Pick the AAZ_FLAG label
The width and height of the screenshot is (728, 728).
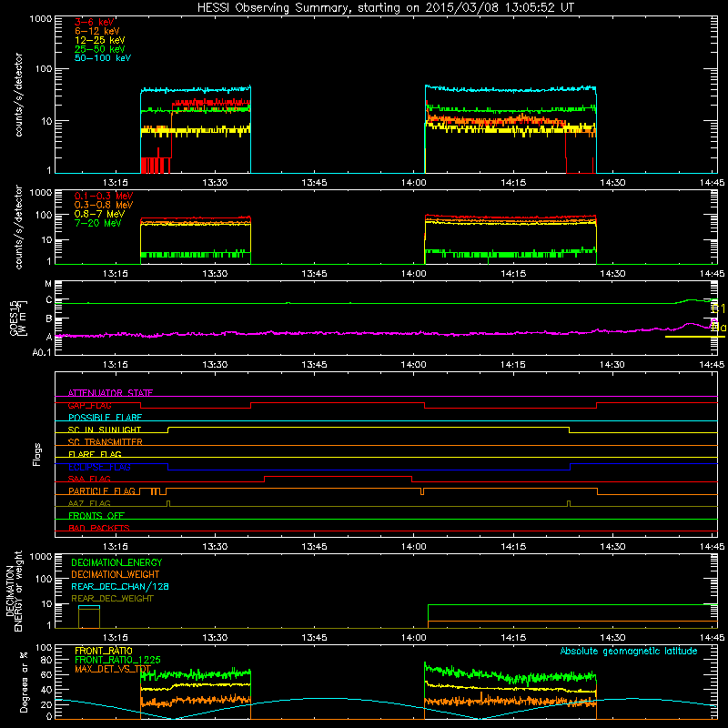point(89,503)
